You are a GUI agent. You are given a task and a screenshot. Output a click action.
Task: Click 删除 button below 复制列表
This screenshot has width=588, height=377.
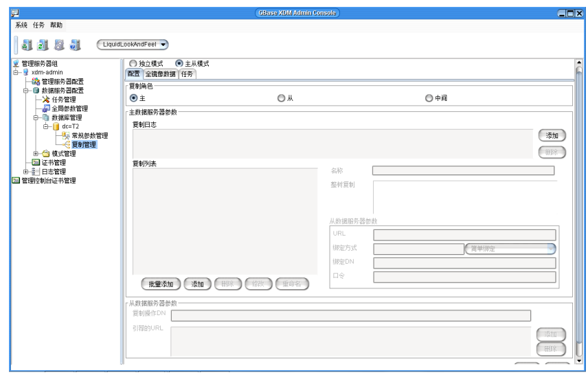point(227,284)
